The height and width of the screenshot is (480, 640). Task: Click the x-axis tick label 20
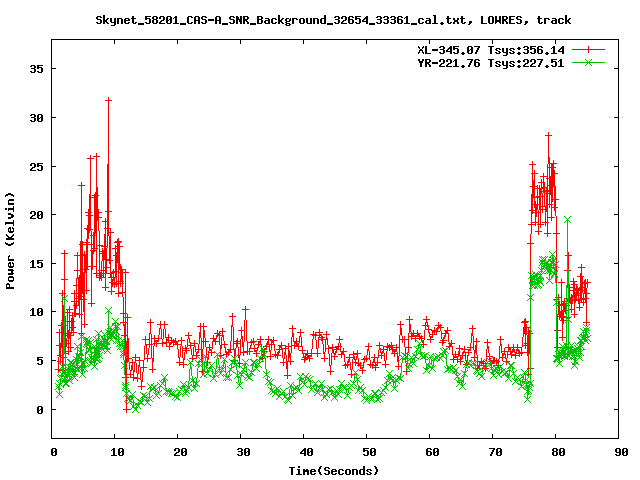178,452
